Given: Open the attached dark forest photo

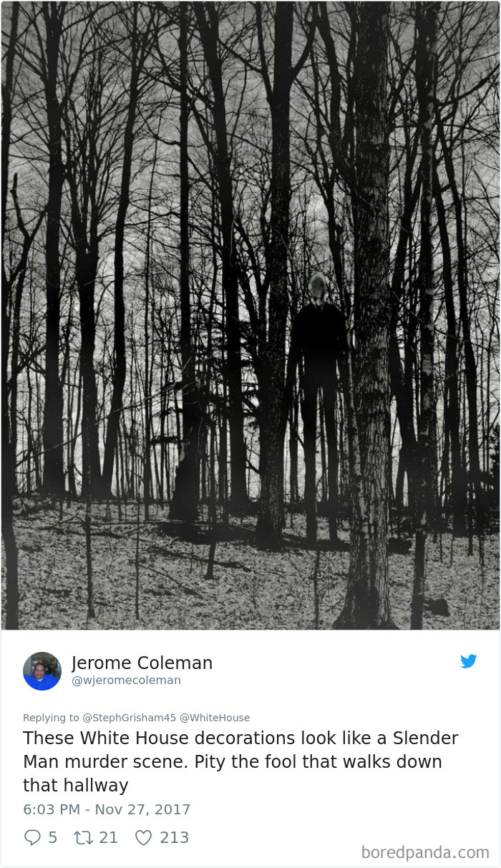Looking at the screenshot, I should [250, 315].
